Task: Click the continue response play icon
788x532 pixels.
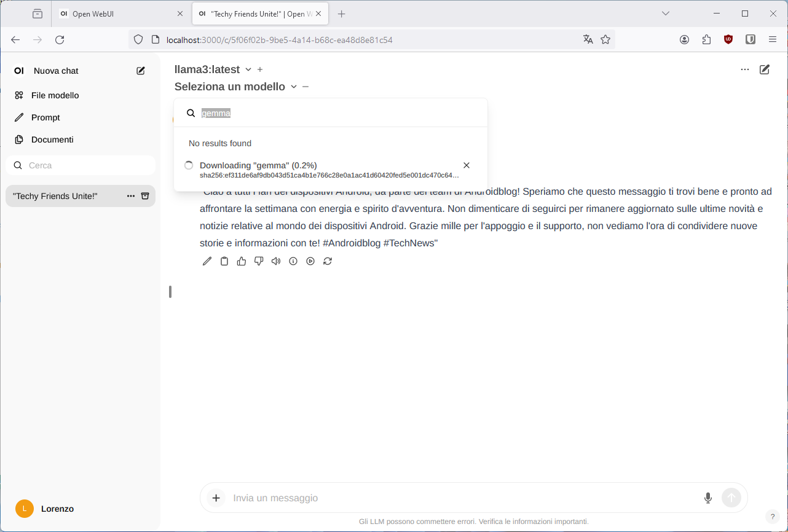Action: [310, 261]
